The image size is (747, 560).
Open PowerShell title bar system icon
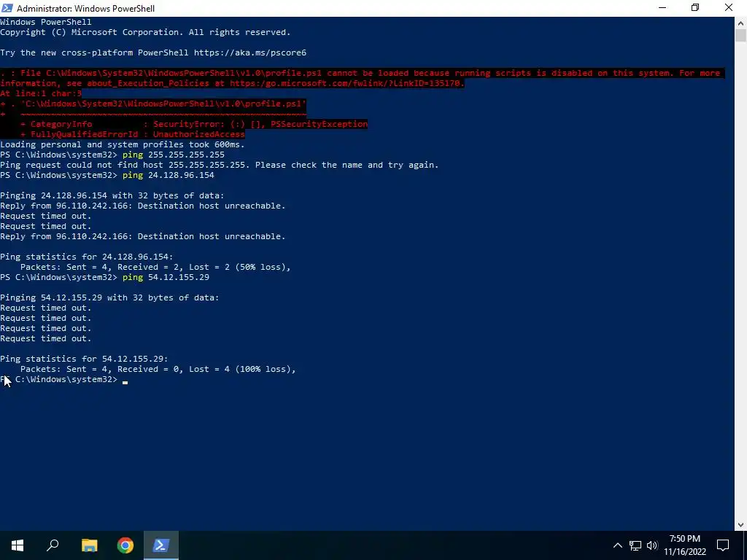tap(7, 8)
